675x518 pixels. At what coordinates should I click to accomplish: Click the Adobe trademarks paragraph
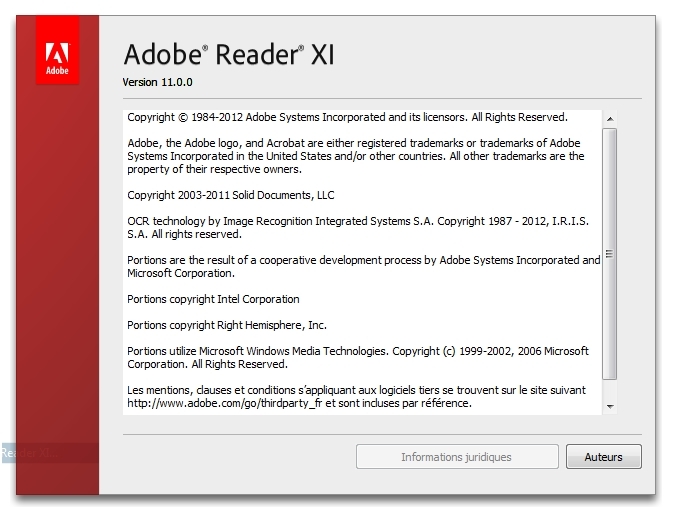coord(356,156)
